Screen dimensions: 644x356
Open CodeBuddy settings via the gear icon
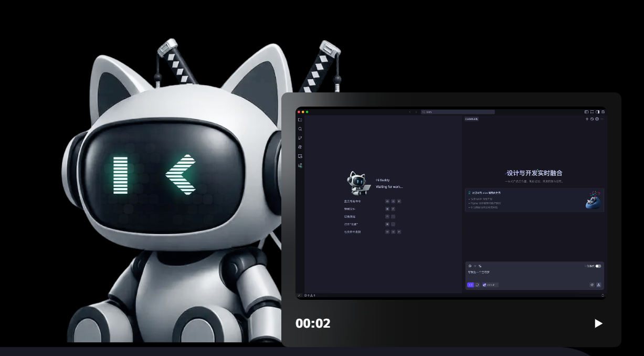tap(597, 119)
